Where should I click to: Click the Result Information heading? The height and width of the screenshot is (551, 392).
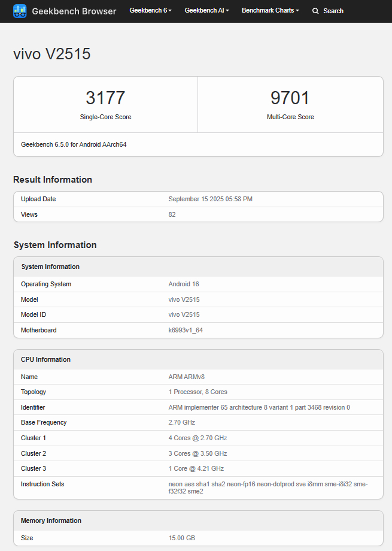point(53,180)
